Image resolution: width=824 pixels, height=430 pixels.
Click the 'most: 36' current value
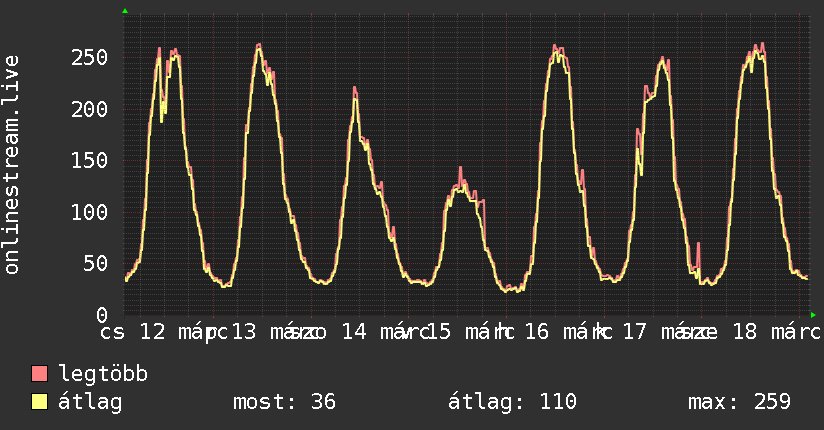pos(284,402)
